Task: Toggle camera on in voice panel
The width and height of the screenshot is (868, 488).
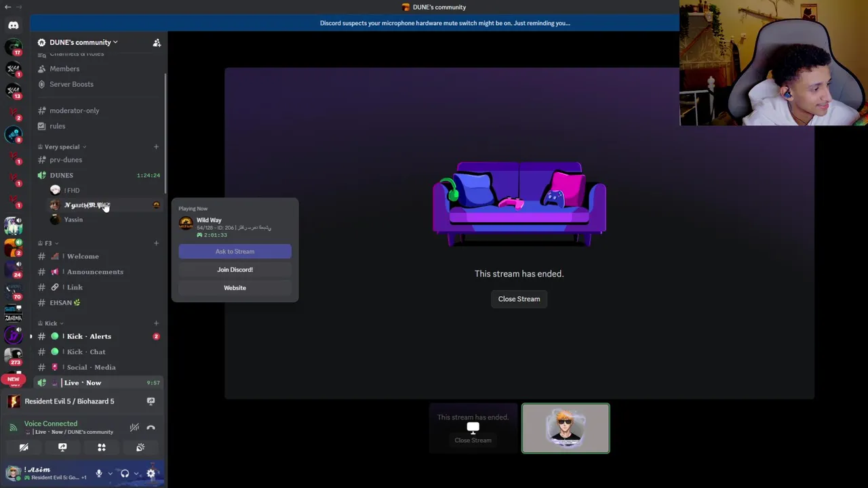Action: point(24,447)
